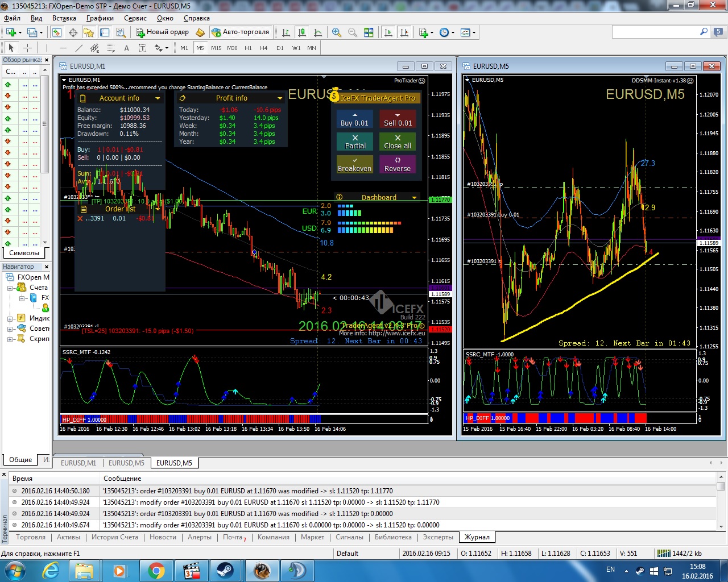
Task: Select the Fibonacci retracement tool
Action: coord(110,48)
